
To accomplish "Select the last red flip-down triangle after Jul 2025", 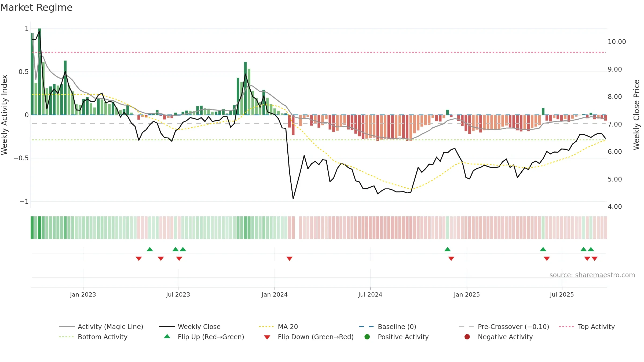I will [x=595, y=258].
